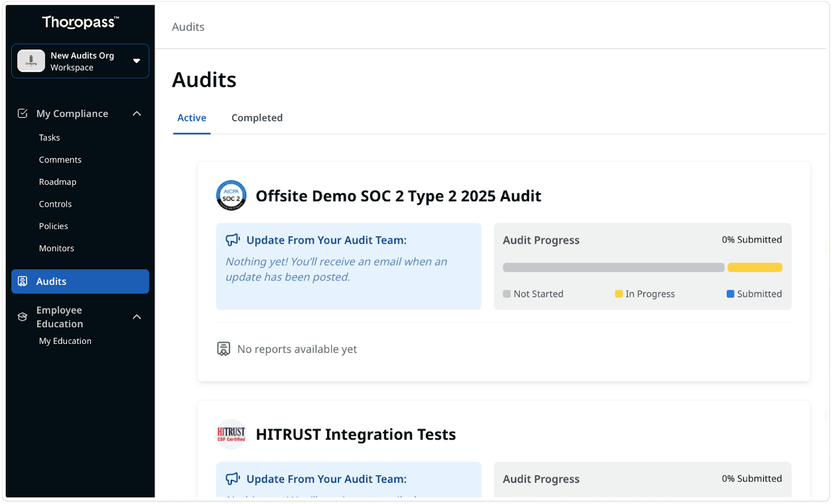Screen dimensions: 832x504
Task: Go to Tasks in the sidebar
Action: click(x=49, y=138)
